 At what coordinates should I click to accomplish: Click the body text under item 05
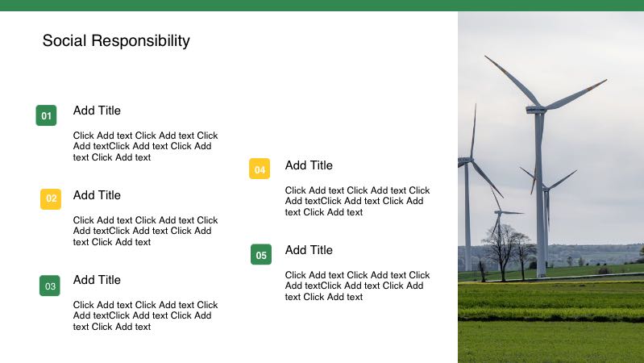pyautogui.click(x=357, y=286)
